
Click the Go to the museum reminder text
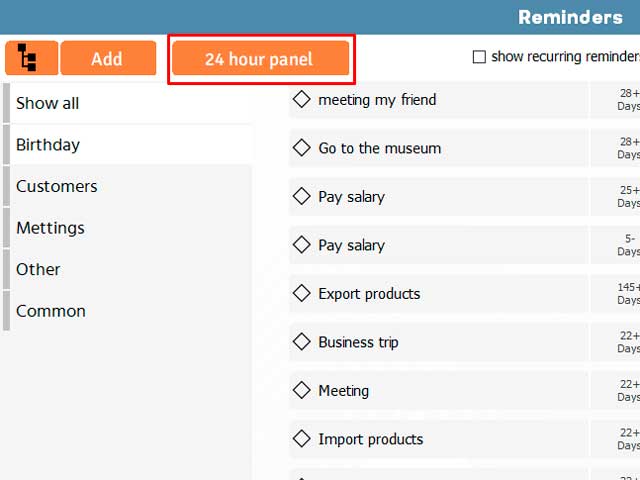380,148
